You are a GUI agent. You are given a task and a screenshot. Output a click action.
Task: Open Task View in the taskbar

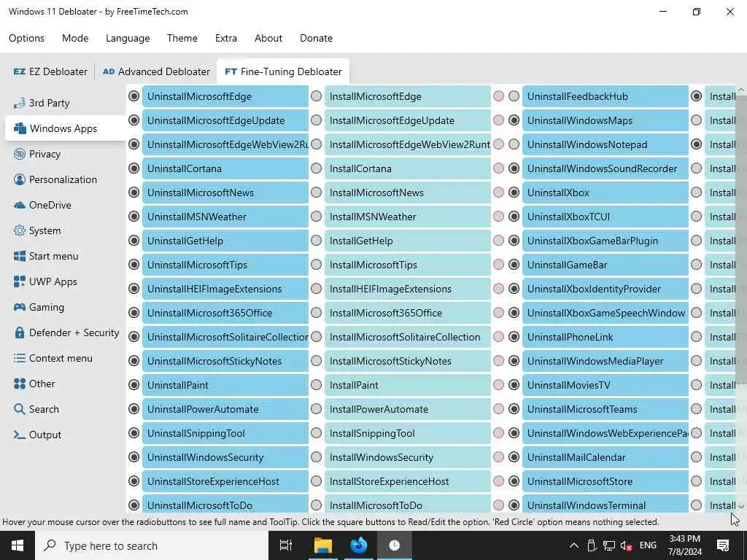286,545
